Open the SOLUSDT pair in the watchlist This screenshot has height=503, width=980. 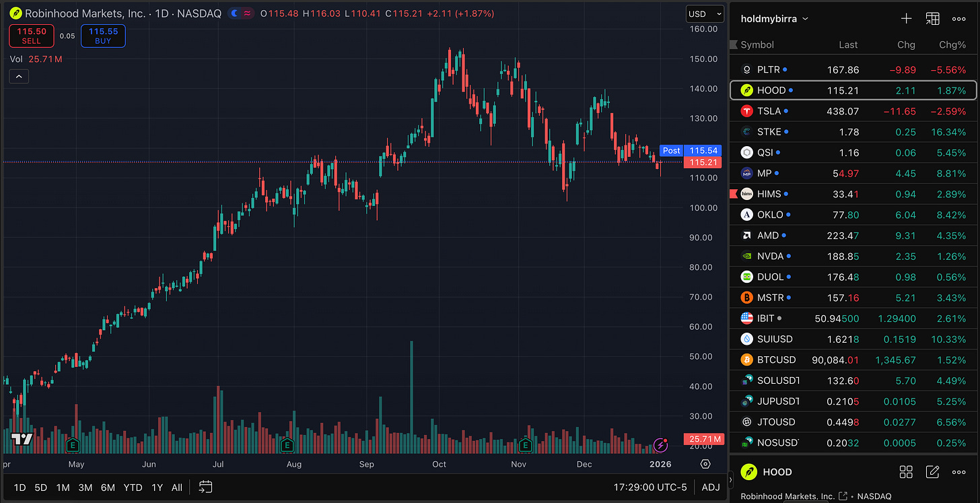click(853, 380)
